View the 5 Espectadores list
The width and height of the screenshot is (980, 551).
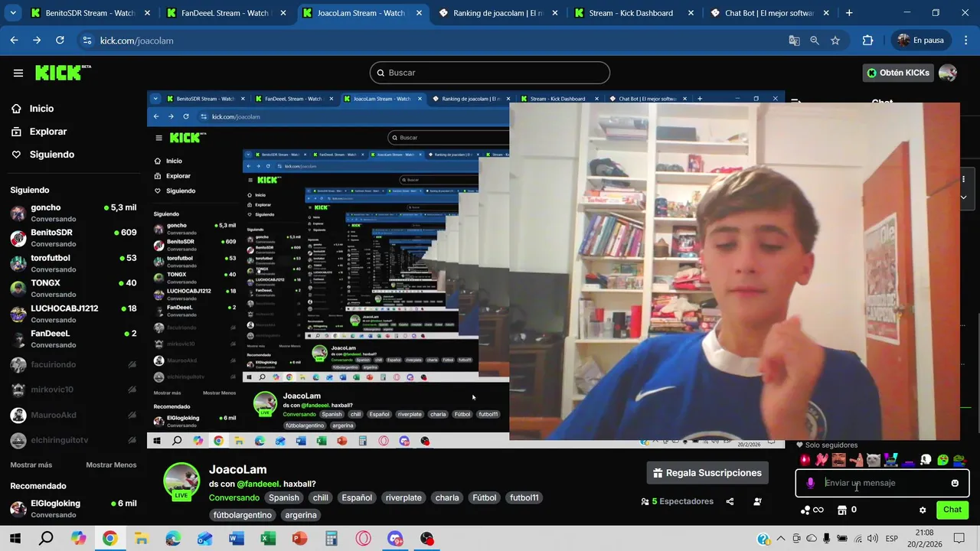pos(677,501)
